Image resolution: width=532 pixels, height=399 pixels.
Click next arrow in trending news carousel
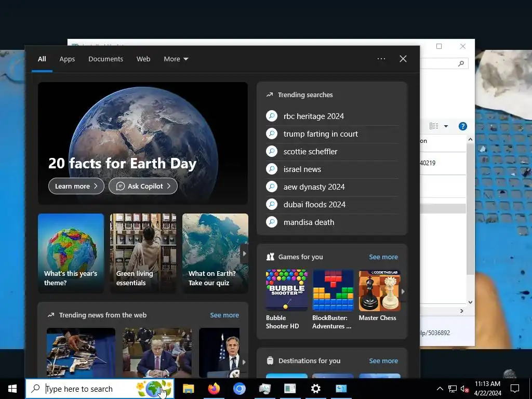244,362
